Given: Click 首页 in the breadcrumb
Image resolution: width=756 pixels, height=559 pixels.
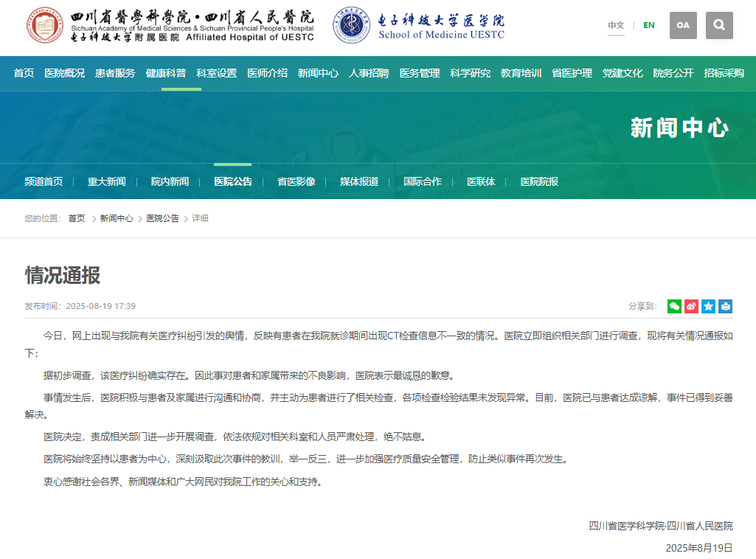Looking at the screenshot, I should [77, 219].
